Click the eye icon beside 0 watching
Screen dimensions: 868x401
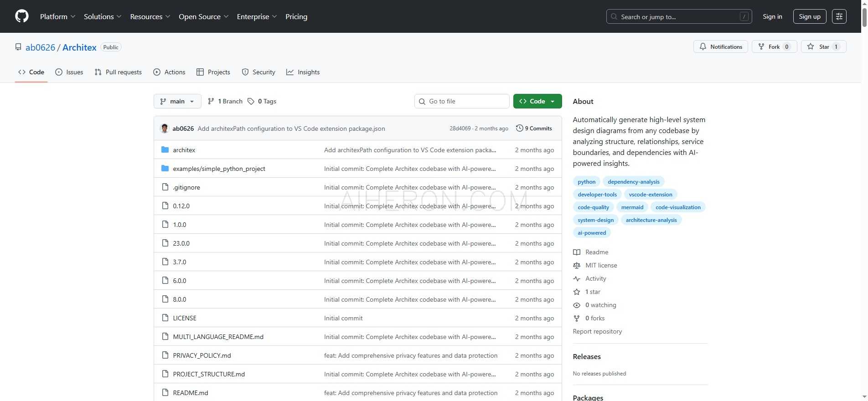click(x=577, y=305)
